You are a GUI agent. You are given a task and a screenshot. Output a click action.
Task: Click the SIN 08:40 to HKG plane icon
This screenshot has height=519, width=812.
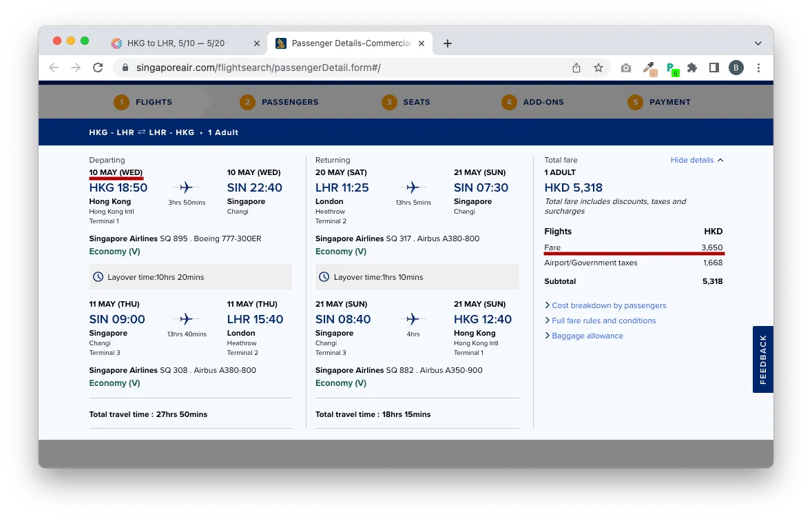click(413, 319)
